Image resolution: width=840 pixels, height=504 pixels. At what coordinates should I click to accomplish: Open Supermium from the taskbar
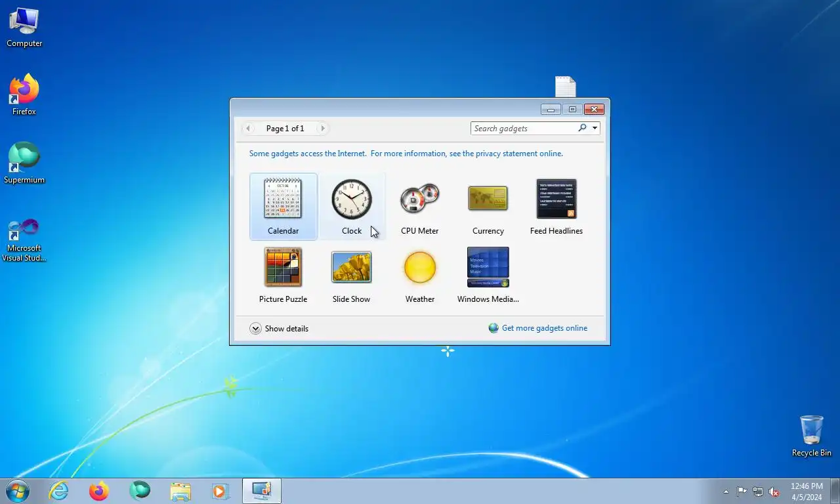click(140, 491)
